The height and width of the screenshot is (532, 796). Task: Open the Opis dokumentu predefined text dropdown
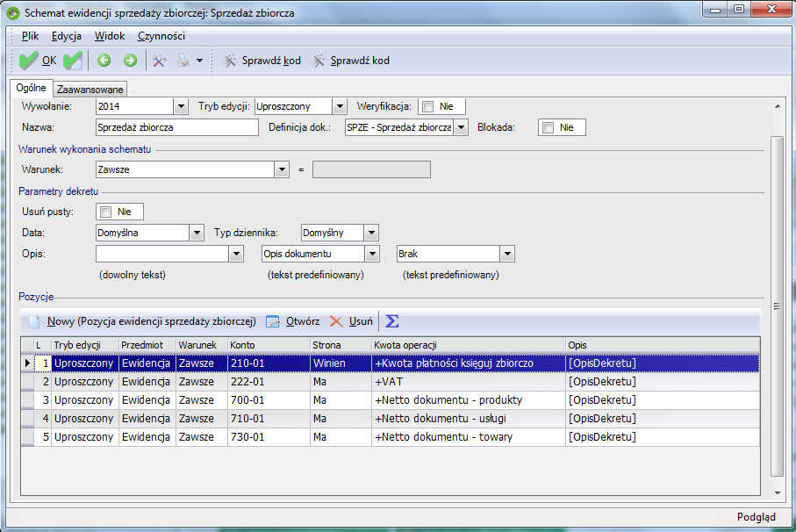(373, 254)
